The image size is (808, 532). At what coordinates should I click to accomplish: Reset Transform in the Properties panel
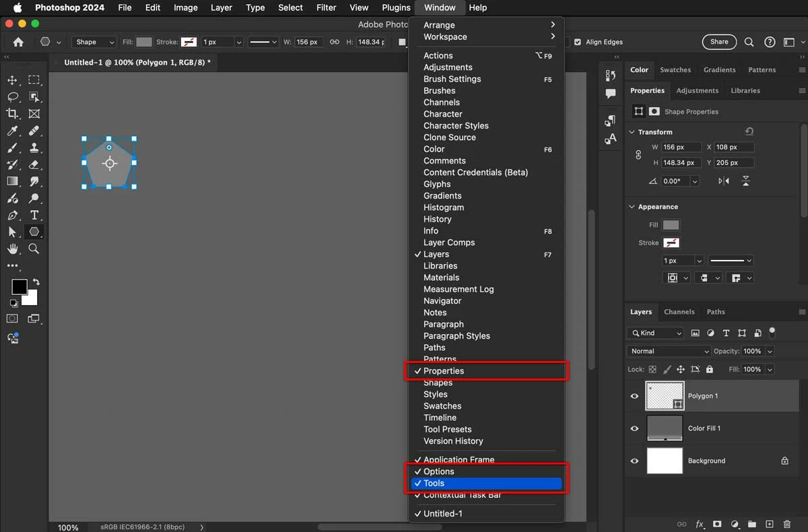pyautogui.click(x=749, y=131)
